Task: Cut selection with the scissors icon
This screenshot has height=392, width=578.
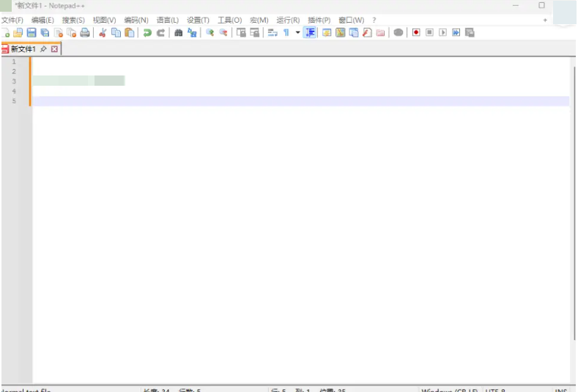Action: (103, 33)
